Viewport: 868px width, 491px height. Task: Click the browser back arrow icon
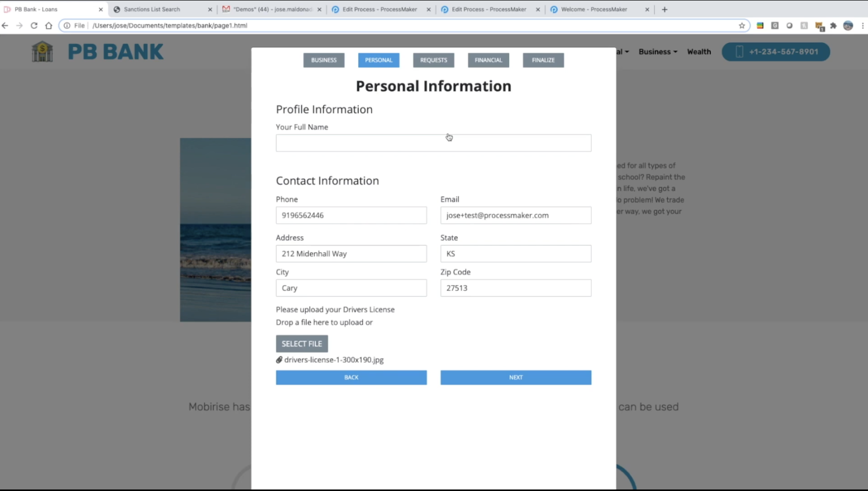5,25
